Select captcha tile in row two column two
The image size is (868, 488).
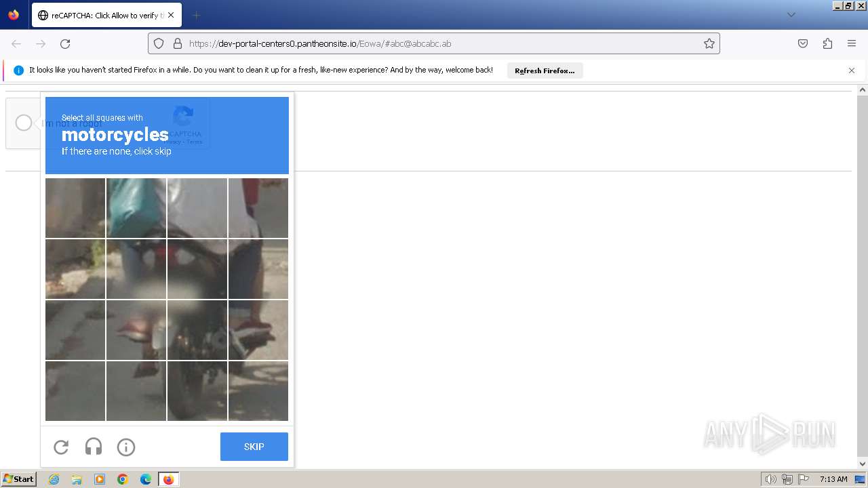(x=136, y=269)
